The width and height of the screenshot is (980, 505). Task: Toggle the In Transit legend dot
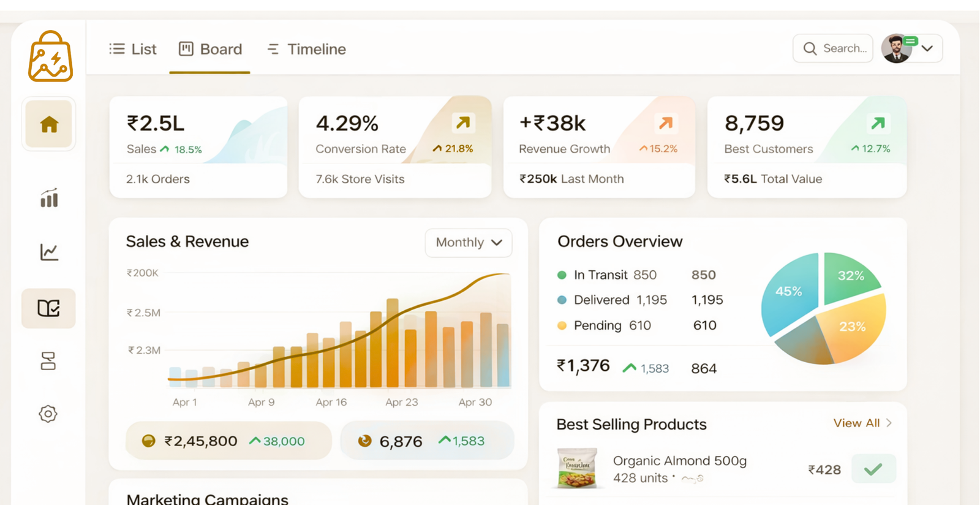(x=562, y=275)
